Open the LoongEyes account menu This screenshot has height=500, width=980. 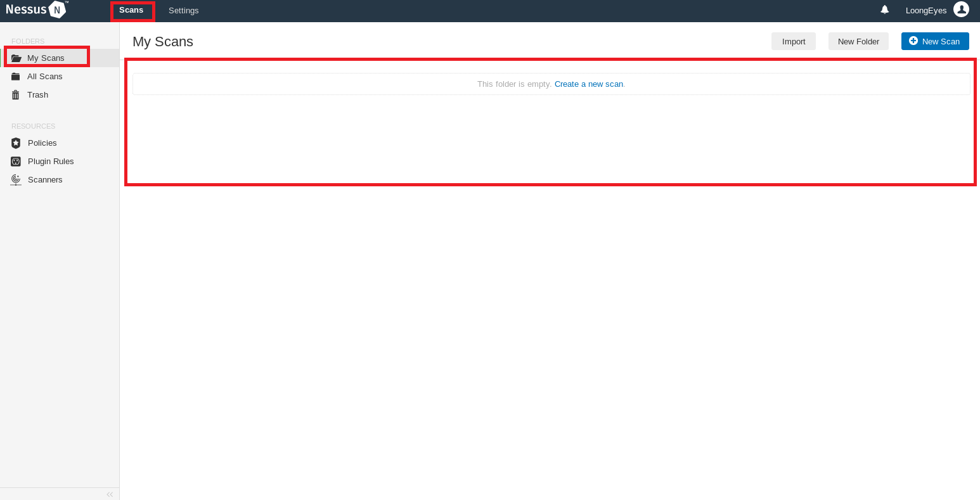coord(925,10)
